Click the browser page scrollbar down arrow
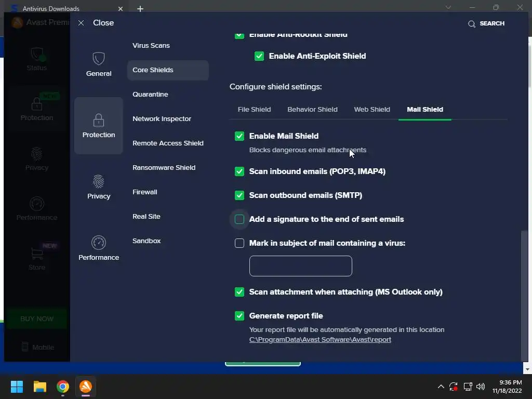This screenshot has width=532, height=399. (x=527, y=369)
